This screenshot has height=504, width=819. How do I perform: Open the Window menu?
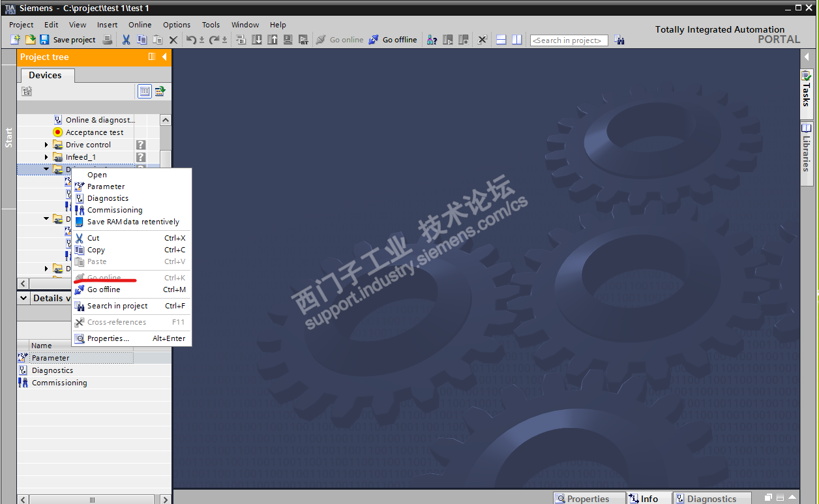[245, 25]
